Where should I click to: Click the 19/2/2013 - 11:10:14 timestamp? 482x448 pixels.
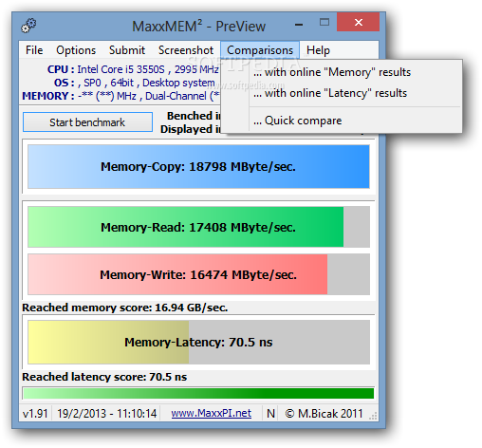tap(107, 414)
